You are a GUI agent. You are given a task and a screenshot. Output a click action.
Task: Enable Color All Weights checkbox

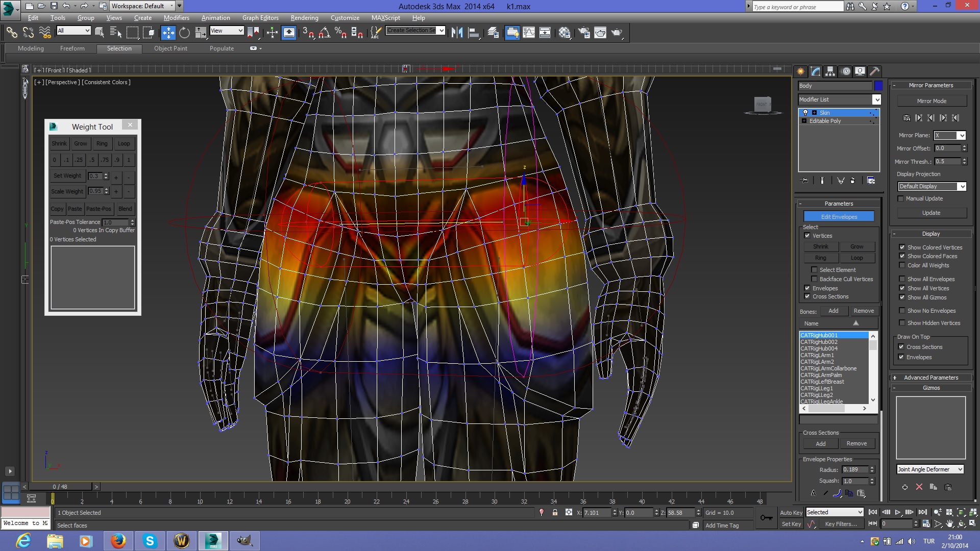click(902, 265)
